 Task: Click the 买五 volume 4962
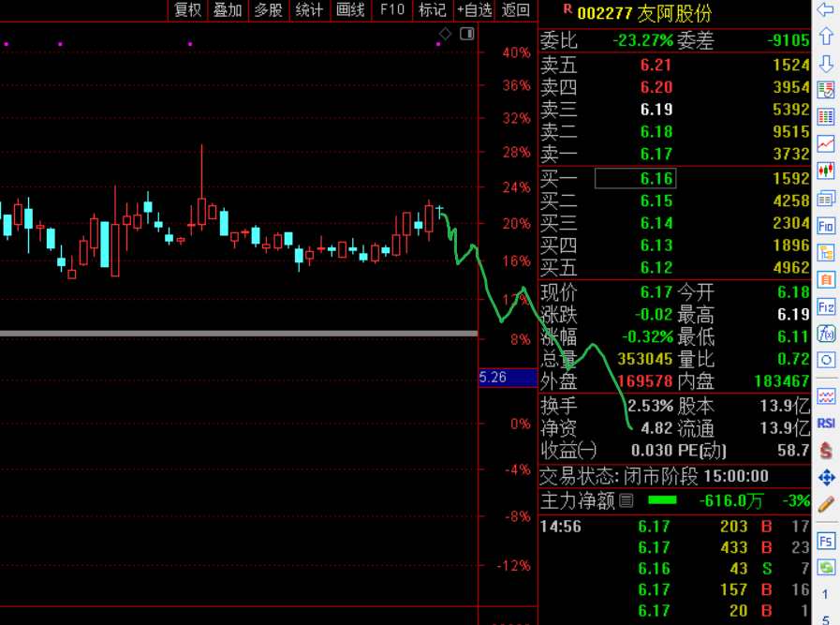pos(791,267)
